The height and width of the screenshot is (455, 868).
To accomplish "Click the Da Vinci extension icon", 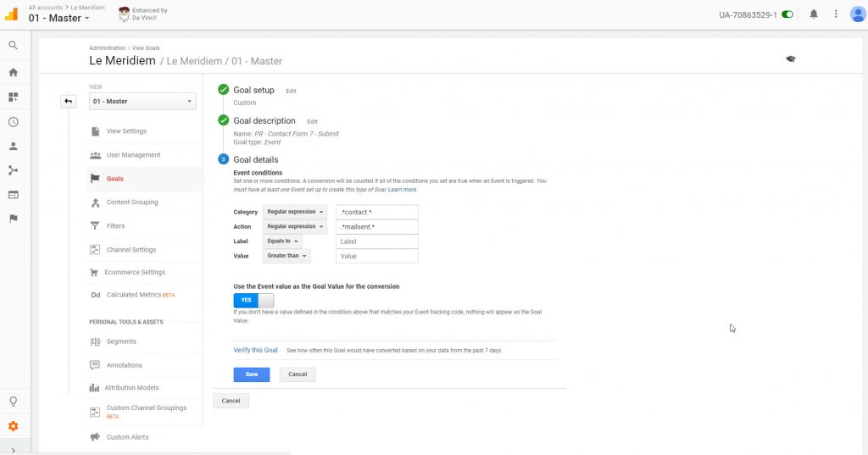I will click(x=124, y=14).
